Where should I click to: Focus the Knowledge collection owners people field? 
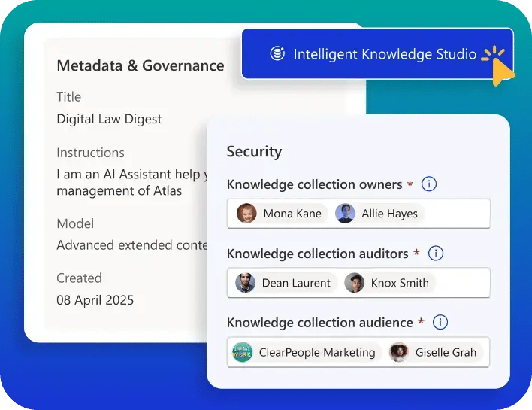358,214
